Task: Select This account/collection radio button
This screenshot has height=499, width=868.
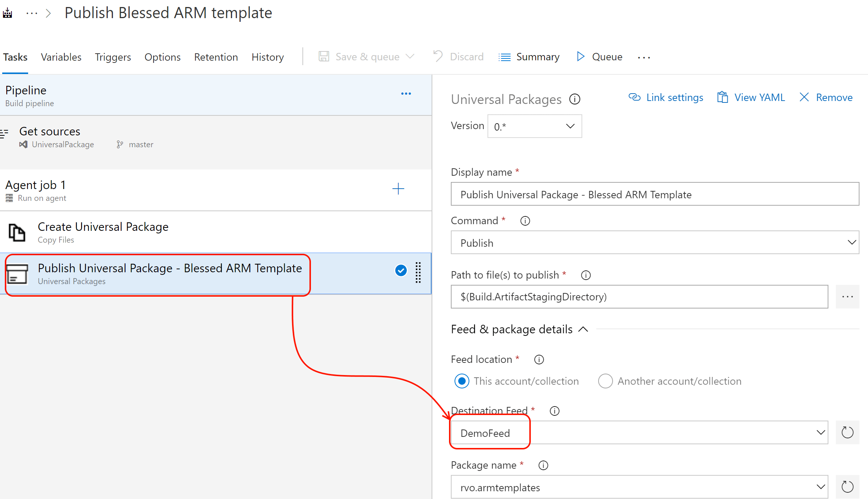Action: 462,381
